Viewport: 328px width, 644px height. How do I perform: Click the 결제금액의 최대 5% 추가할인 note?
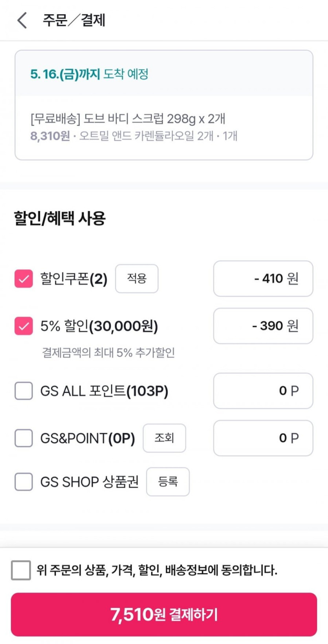pyautogui.click(x=108, y=352)
